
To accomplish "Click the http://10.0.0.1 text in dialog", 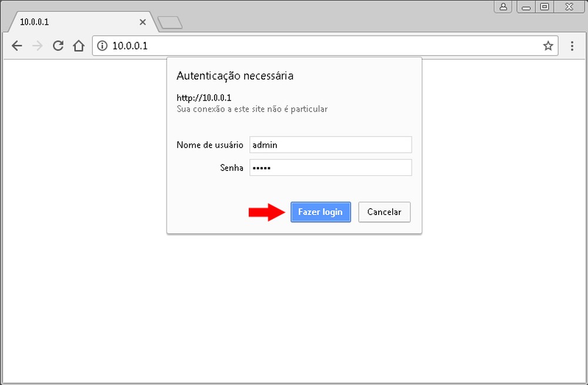I will 204,98.
